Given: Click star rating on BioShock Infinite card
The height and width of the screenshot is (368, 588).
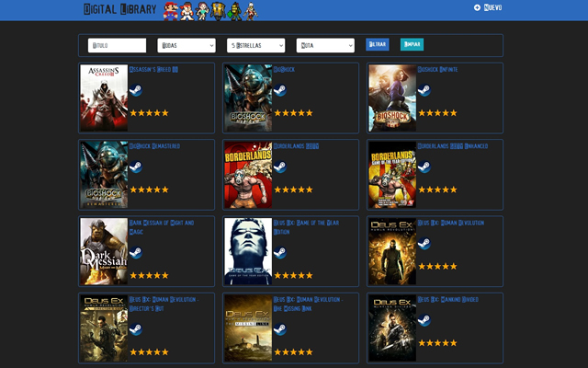Looking at the screenshot, I should [x=437, y=112].
